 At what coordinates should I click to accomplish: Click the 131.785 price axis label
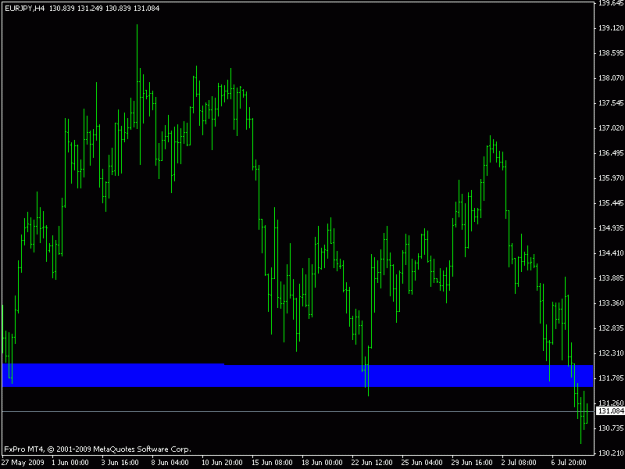point(611,378)
